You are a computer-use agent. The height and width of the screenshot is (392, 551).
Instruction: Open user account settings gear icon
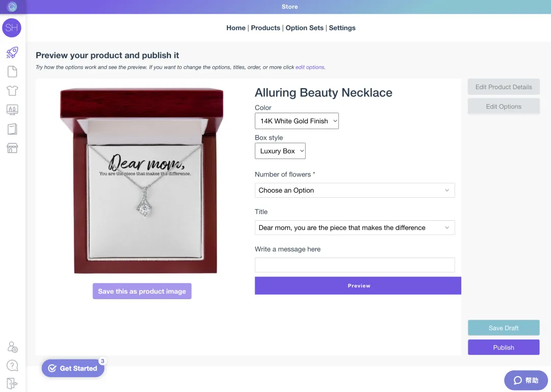coord(13,347)
